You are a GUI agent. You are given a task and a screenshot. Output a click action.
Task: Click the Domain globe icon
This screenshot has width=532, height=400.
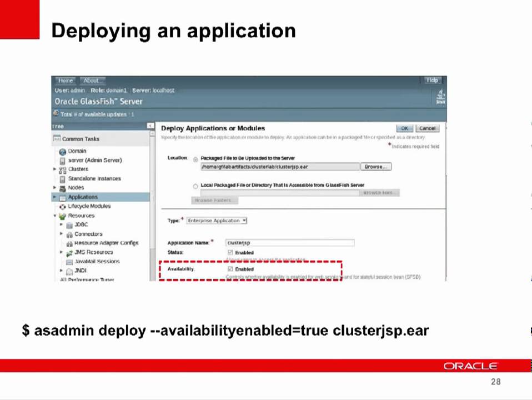62,152
